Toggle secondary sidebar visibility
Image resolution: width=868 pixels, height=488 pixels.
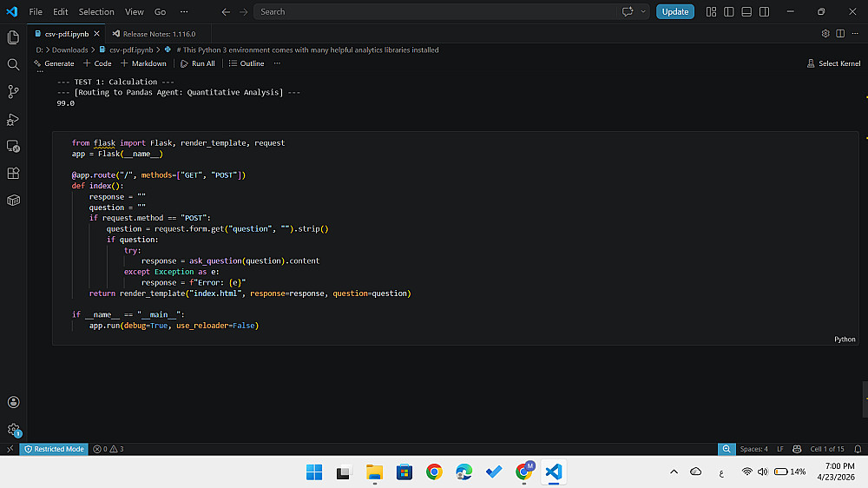coord(765,11)
